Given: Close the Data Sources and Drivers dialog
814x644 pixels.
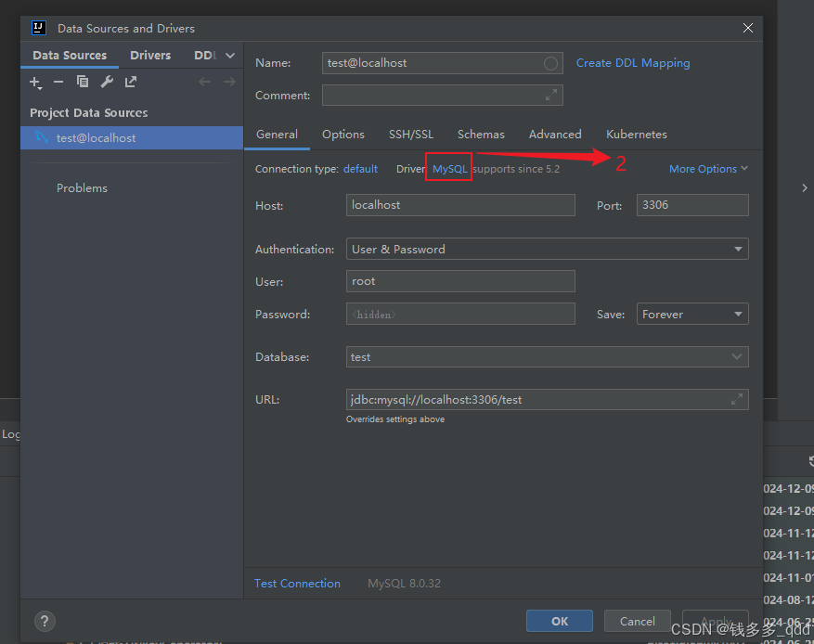Looking at the screenshot, I should tap(747, 28).
